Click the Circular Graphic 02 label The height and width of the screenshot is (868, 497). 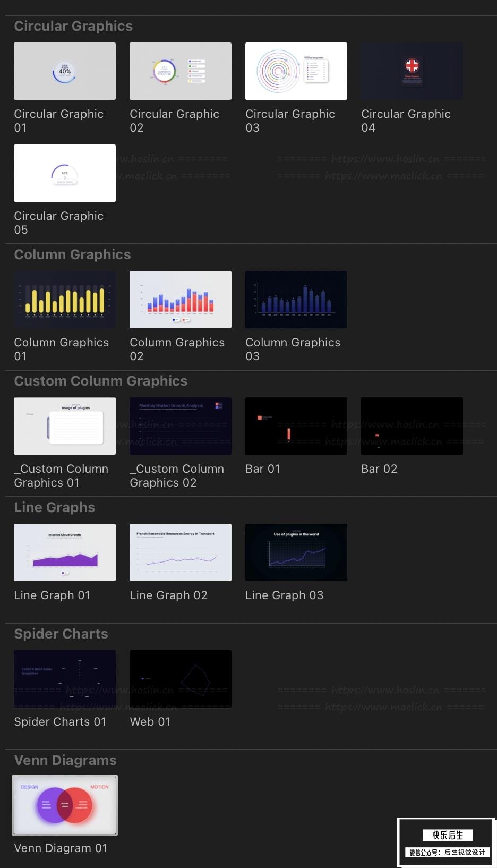[175, 121]
